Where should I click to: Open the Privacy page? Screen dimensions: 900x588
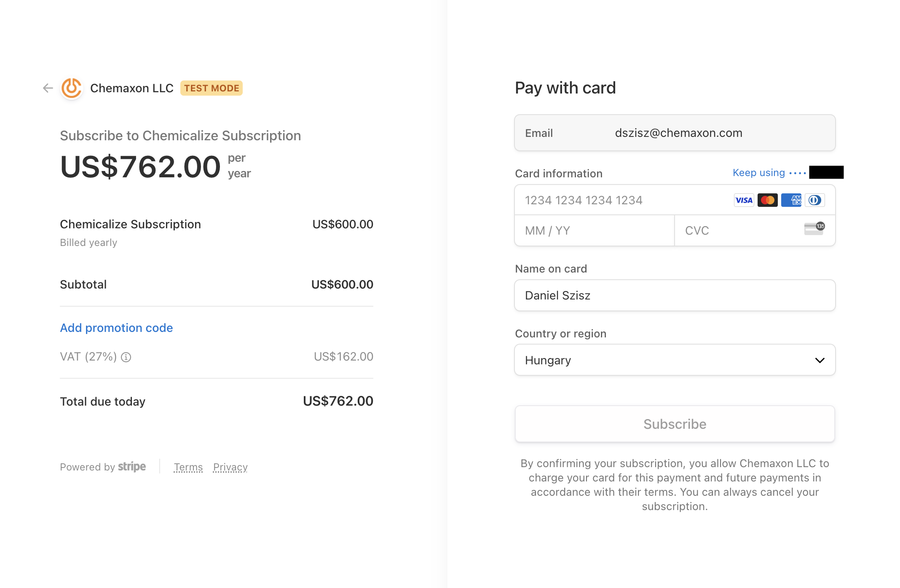(x=230, y=467)
